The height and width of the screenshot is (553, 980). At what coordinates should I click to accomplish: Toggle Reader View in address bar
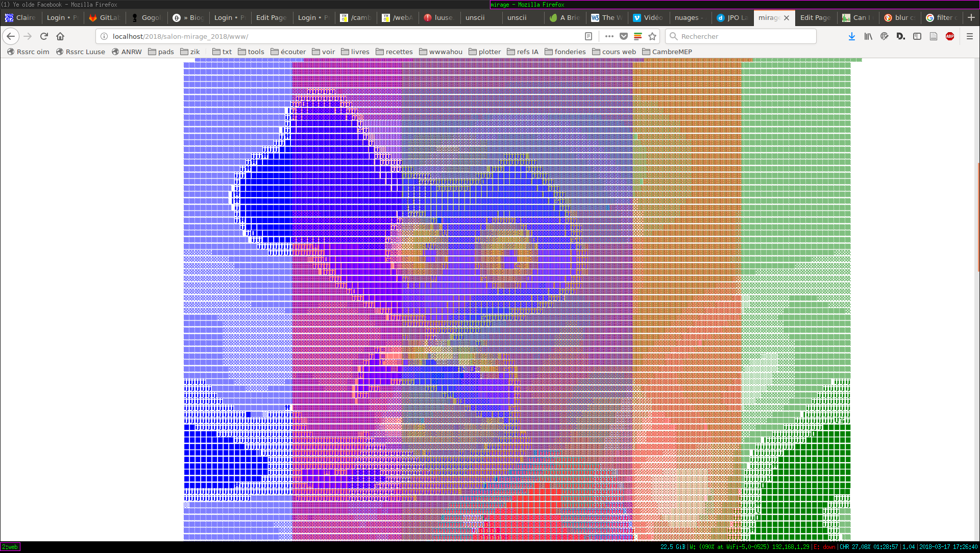pos(589,36)
